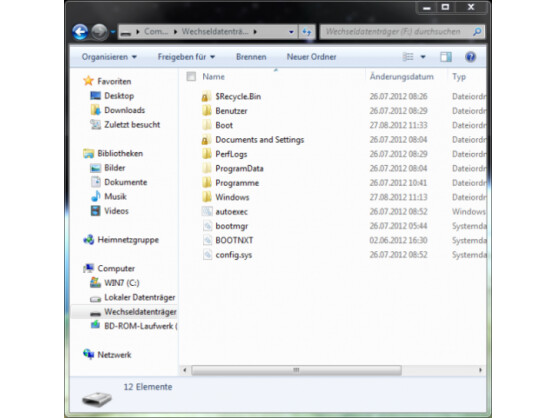Open view options dropdown arrow
Viewport: 557px width, 418px height.
[x=423, y=57]
